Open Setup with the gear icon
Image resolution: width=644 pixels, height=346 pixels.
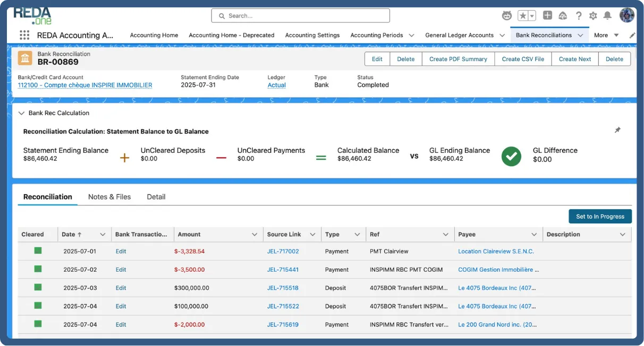point(593,16)
